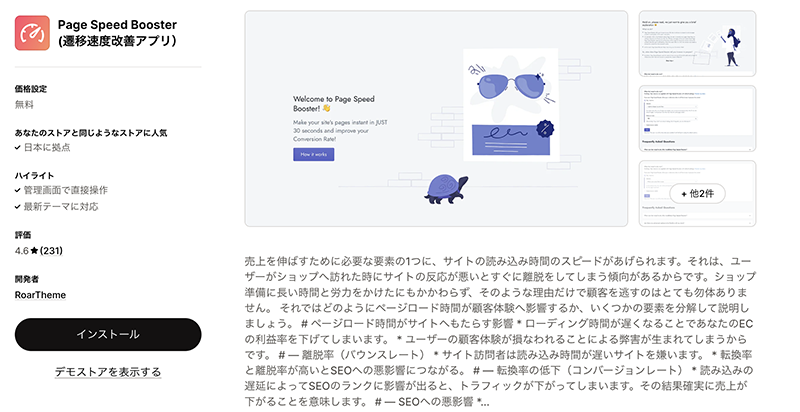Open the RoarTheme developer link
800x412 pixels.
coord(40,295)
